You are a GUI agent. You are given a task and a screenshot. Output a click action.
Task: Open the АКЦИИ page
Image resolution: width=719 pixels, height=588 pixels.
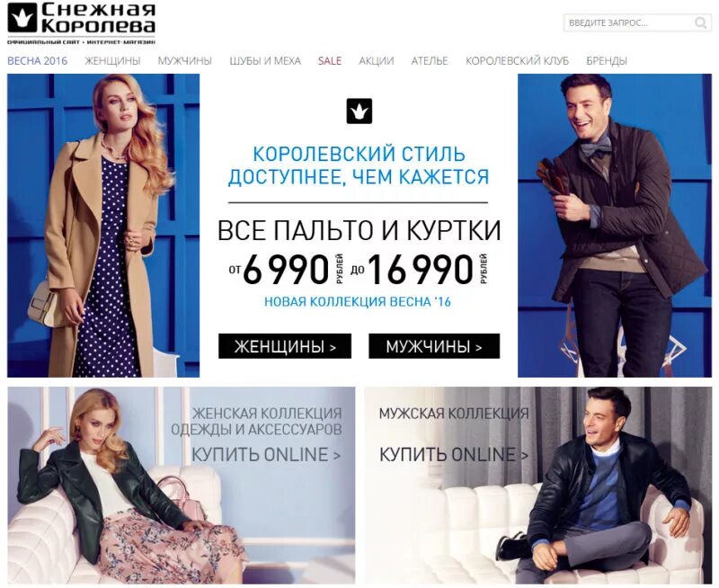pyautogui.click(x=376, y=60)
